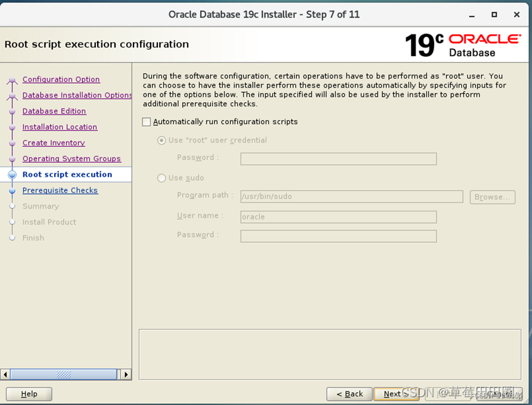
Task: Go to the Database Edition step
Action: (x=54, y=111)
